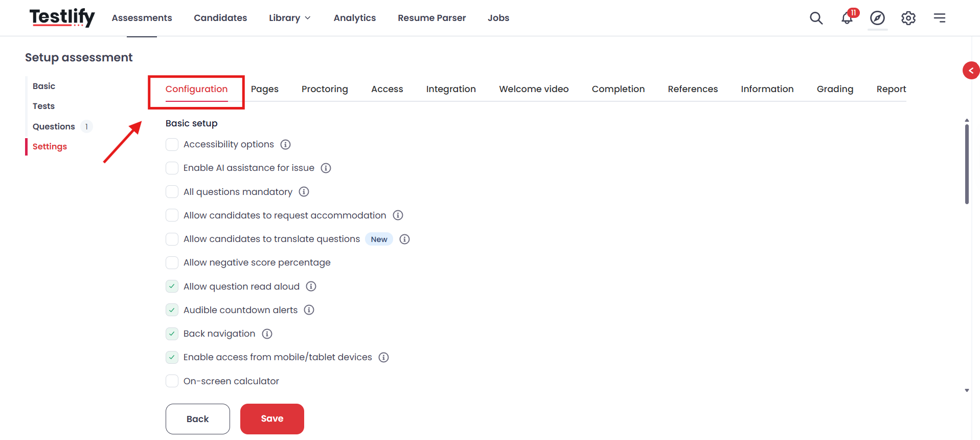Enable the On-screen calculator checkbox

coord(172,381)
